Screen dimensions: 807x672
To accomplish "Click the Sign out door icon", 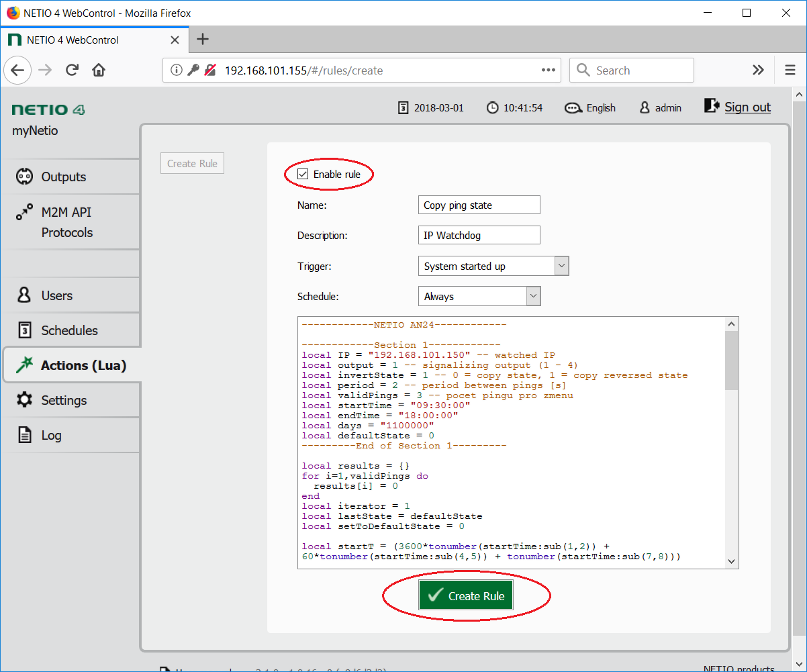I will pos(712,105).
